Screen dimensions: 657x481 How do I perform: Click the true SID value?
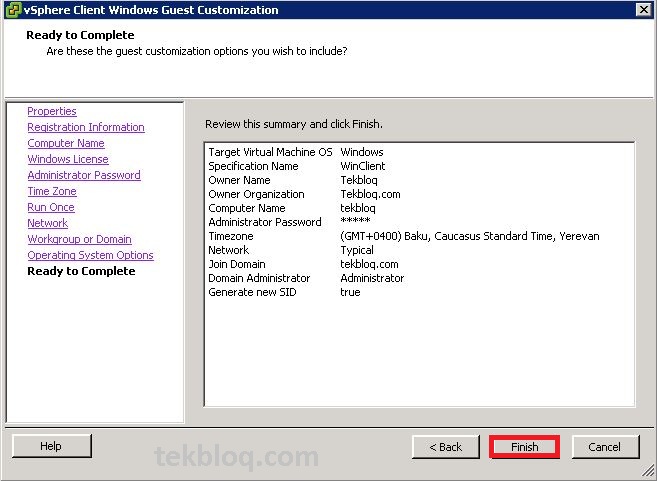pyautogui.click(x=350, y=292)
